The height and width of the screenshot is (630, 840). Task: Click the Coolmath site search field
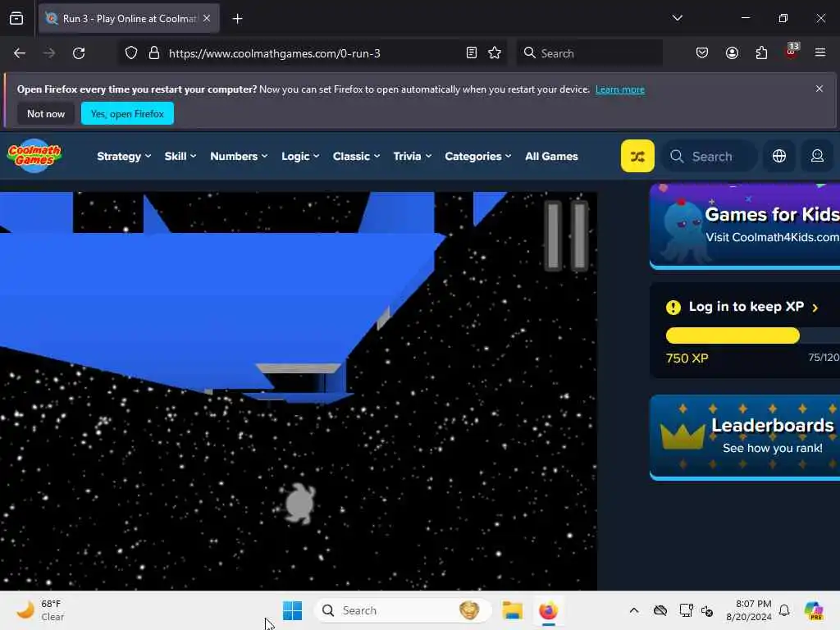pos(710,156)
